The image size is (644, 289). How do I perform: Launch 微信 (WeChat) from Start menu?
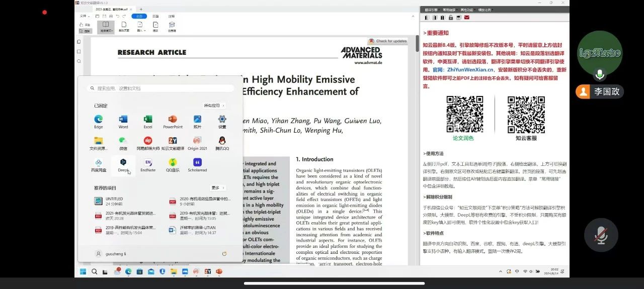click(x=123, y=143)
